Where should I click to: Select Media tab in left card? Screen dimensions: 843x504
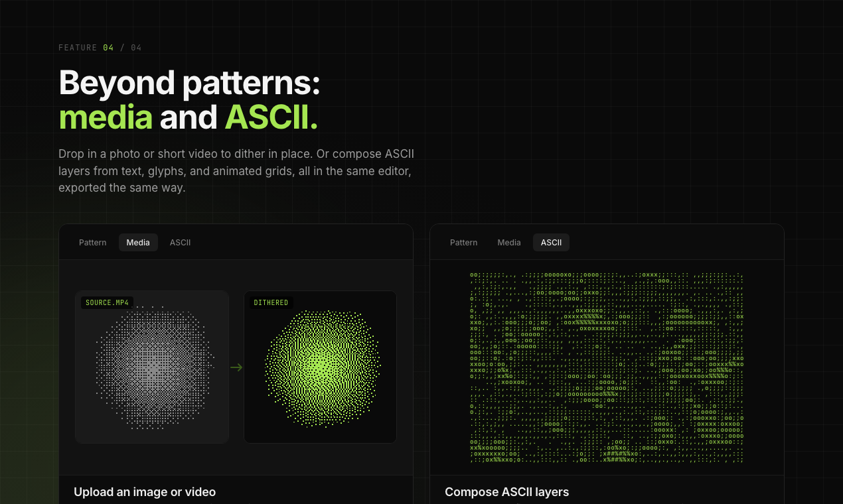(x=138, y=243)
